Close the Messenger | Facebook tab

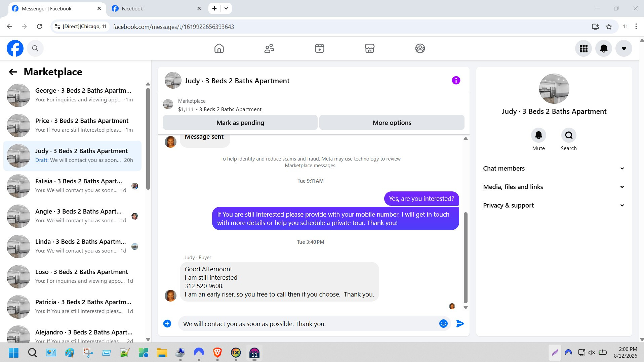point(99,9)
